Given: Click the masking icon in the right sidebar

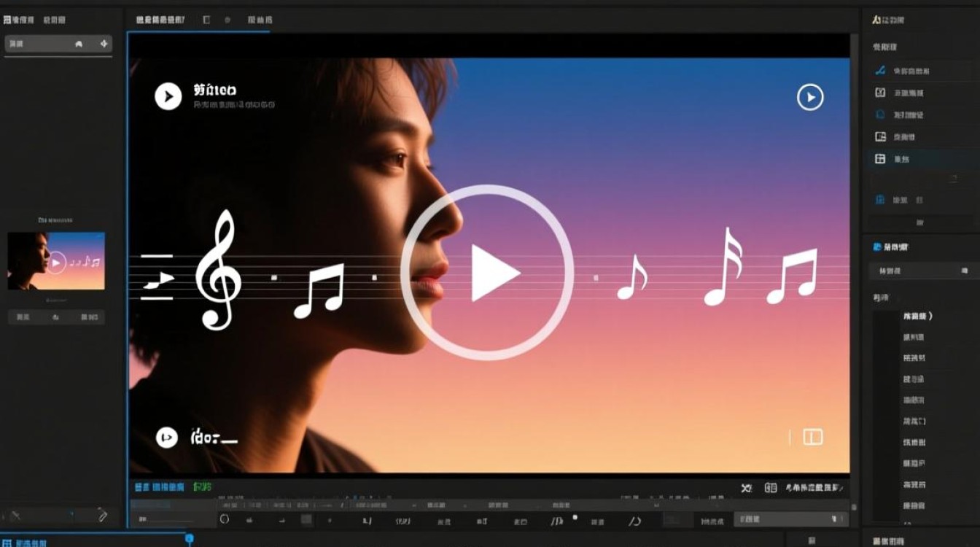Looking at the screenshot, I should tap(881, 115).
